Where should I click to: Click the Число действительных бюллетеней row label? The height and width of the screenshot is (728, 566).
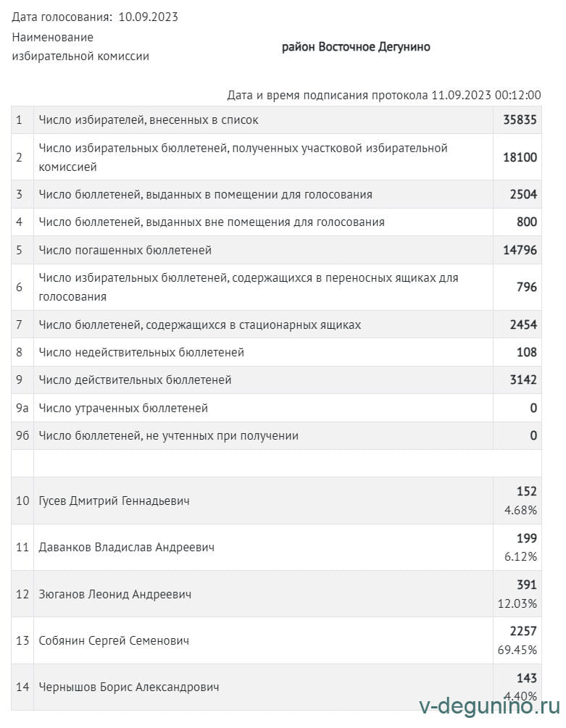[135, 380]
